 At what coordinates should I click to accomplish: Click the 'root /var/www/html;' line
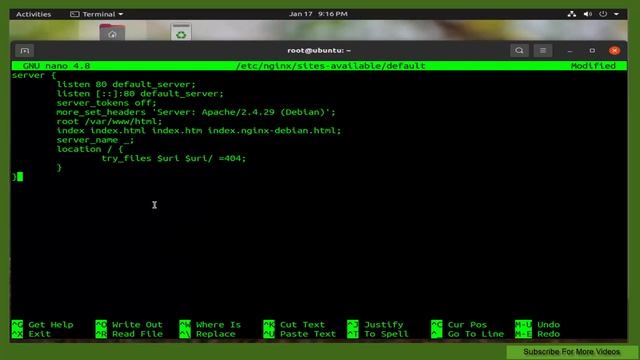[x=109, y=122]
